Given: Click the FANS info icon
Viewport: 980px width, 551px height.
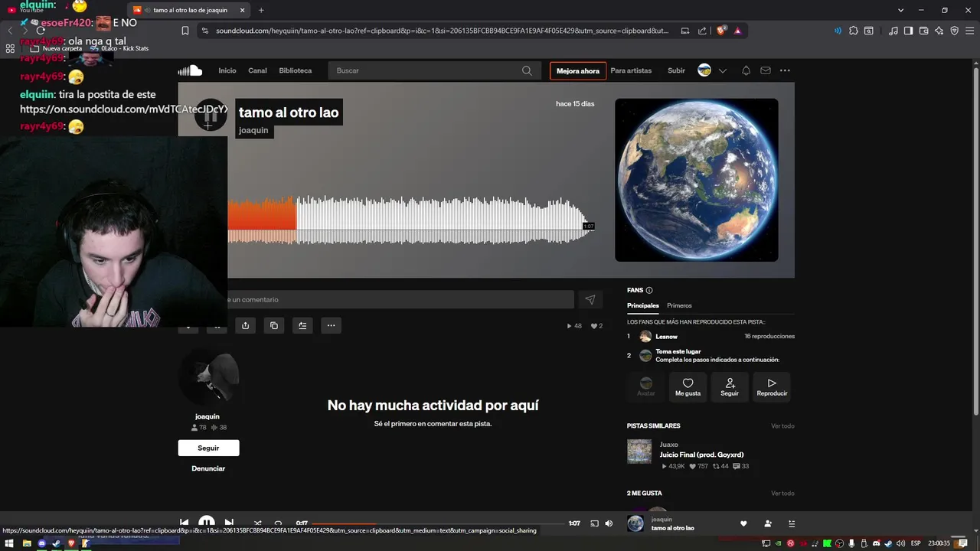Looking at the screenshot, I should point(649,290).
